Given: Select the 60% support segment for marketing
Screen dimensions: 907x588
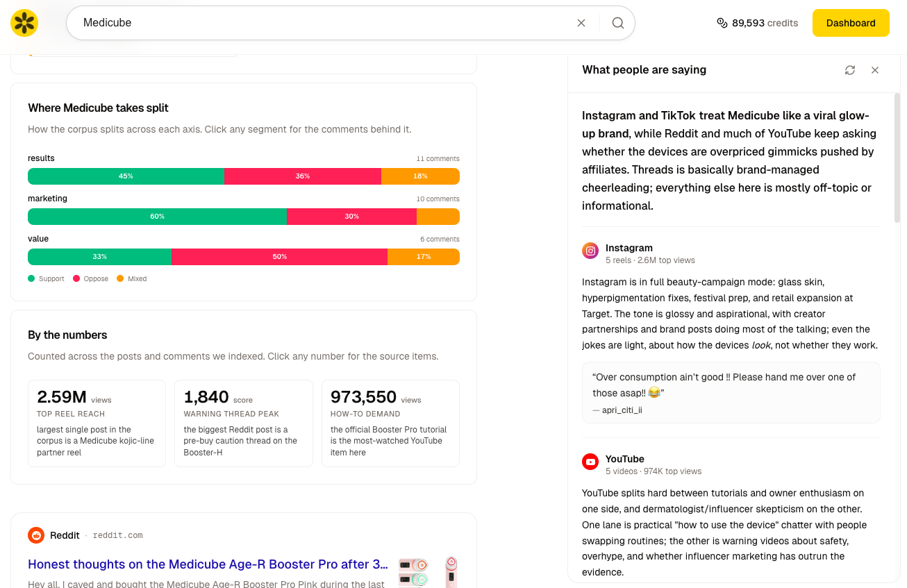Looking at the screenshot, I should (x=158, y=217).
